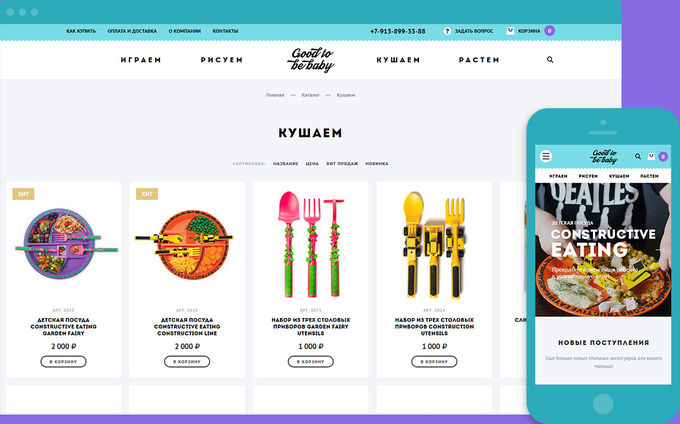Image resolution: width=680 pixels, height=424 pixels.
Task: Open the ИГРАЕМ category menu
Action: (141, 60)
